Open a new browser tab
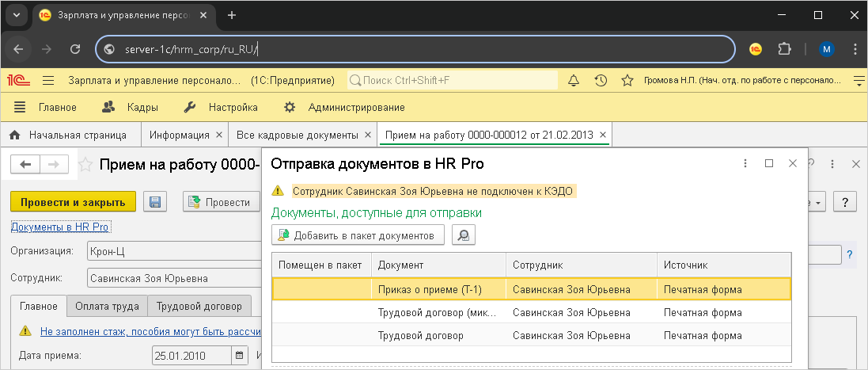 pyautogui.click(x=231, y=16)
